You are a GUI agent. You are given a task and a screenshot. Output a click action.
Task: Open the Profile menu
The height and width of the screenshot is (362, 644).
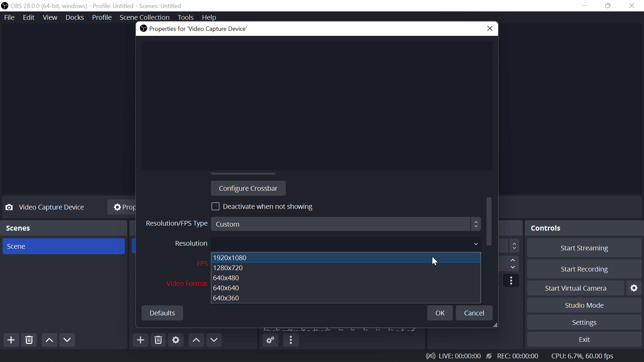pyautogui.click(x=101, y=17)
